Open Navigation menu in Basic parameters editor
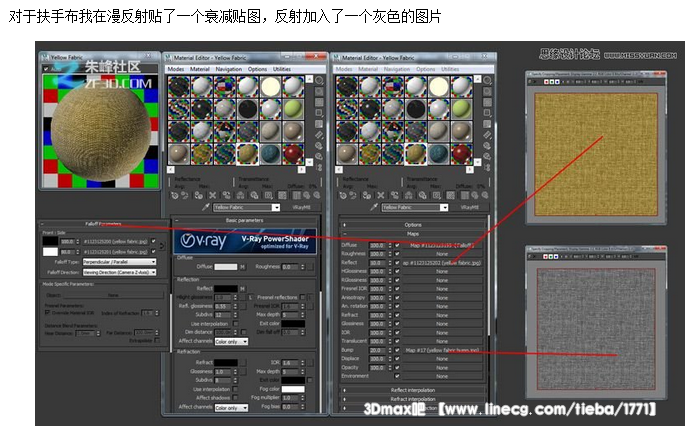The height and width of the screenshot is (426, 685). (x=228, y=69)
